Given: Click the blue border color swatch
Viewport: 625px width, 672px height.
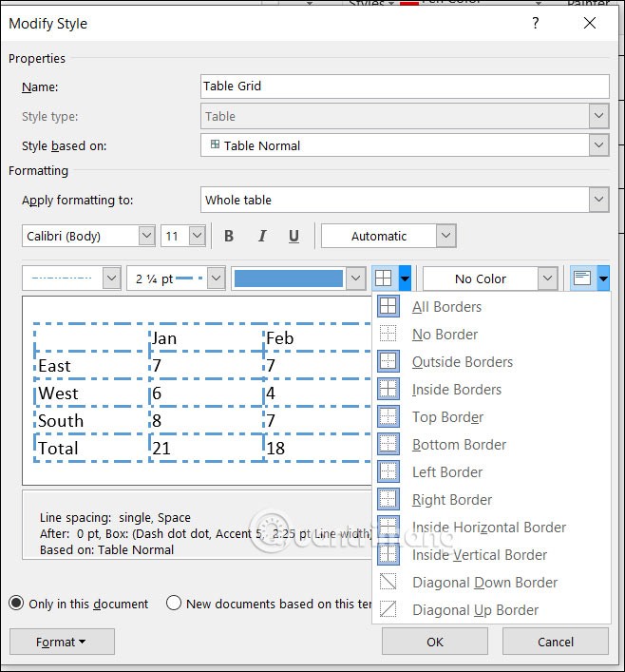Looking at the screenshot, I should click(288, 278).
